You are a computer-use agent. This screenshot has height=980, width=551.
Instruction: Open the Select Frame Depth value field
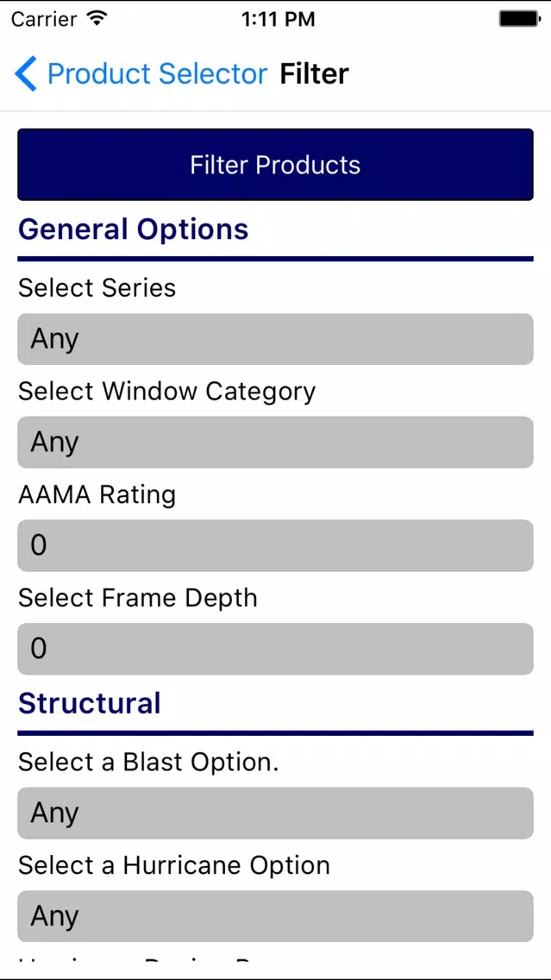pyautogui.click(x=276, y=648)
